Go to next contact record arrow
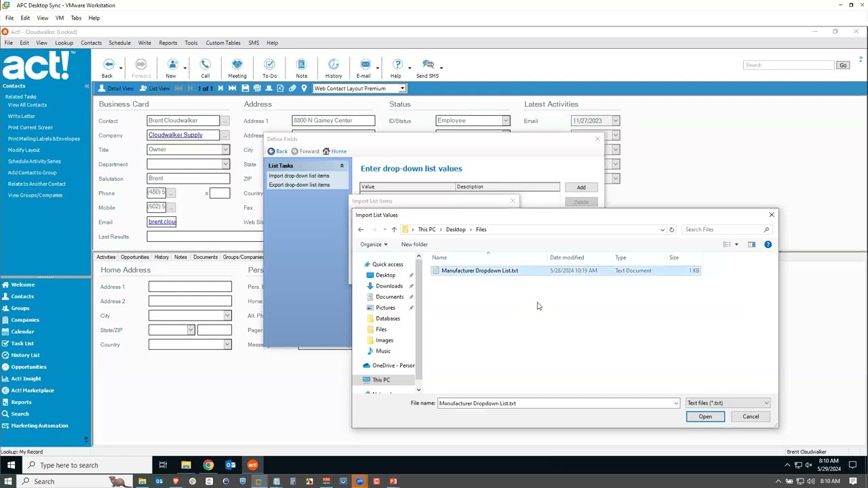 coord(220,89)
